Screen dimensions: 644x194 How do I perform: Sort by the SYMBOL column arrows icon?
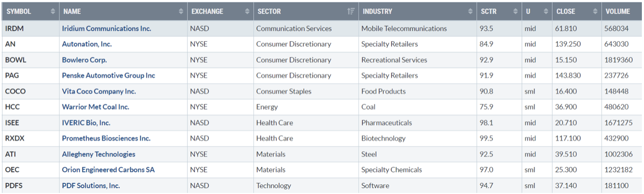(x=53, y=12)
